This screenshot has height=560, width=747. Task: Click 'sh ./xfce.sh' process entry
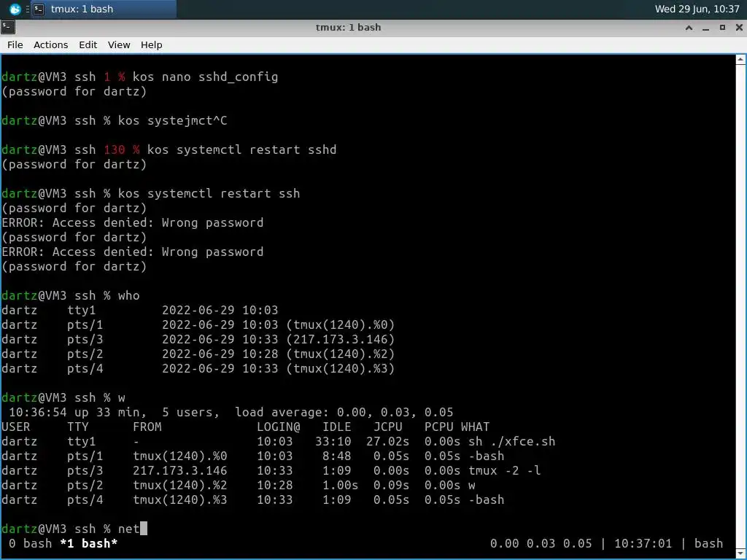(511, 441)
